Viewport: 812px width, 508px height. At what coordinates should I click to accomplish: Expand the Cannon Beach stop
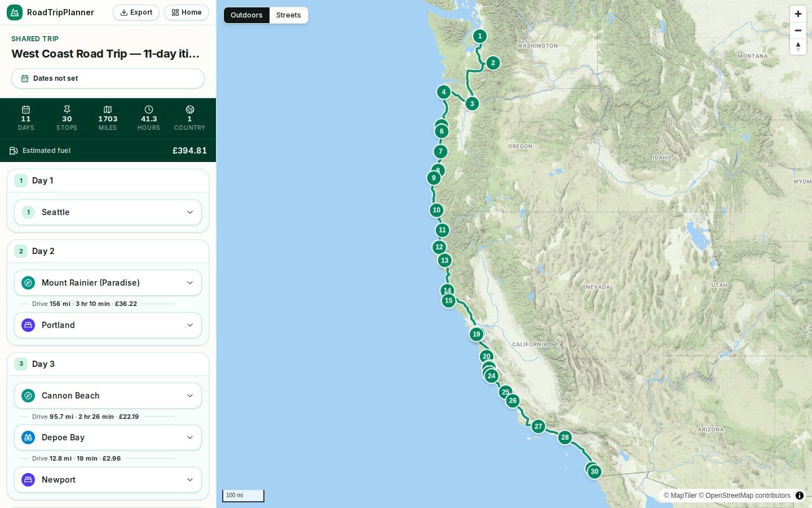tap(108, 396)
